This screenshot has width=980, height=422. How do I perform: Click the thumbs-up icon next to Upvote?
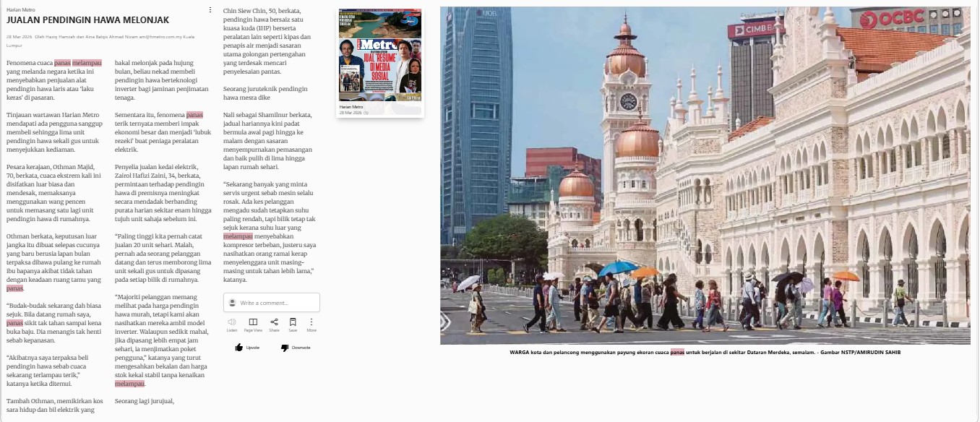(x=239, y=348)
